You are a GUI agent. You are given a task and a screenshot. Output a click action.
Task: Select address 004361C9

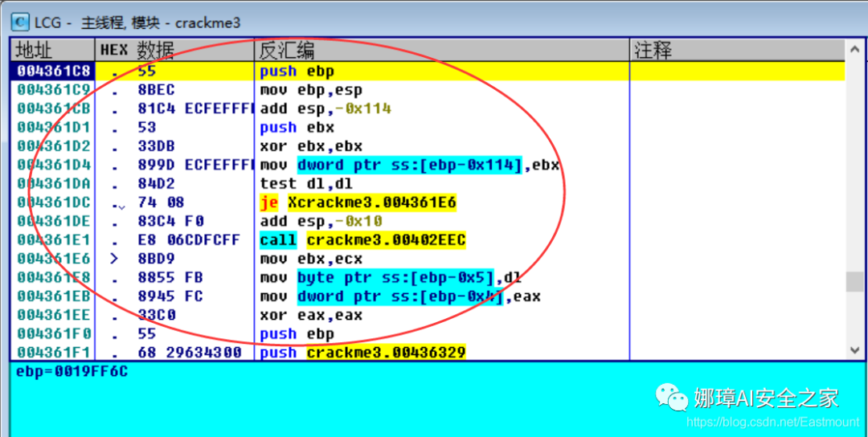[x=53, y=90]
